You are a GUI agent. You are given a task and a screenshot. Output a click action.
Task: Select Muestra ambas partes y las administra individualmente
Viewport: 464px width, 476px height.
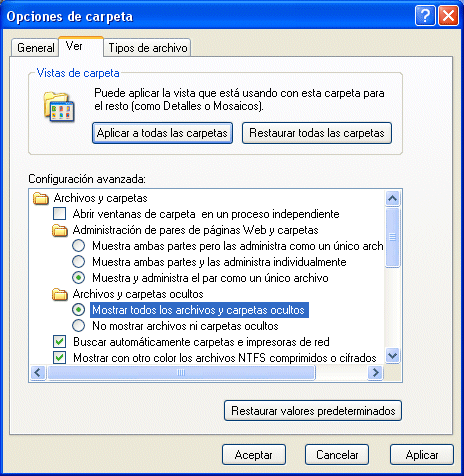(x=79, y=262)
